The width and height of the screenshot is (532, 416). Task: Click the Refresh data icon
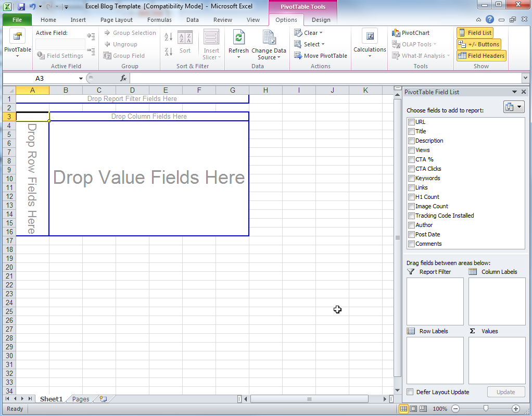pyautogui.click(x=238, y=37)
